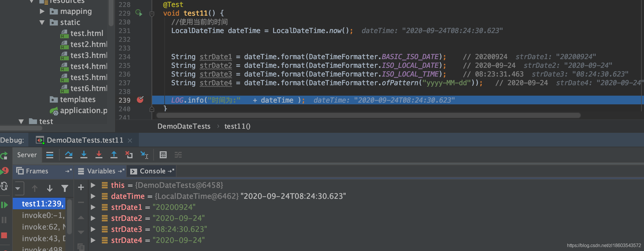Click the rerun failed tests icon

tap(5, 171)
